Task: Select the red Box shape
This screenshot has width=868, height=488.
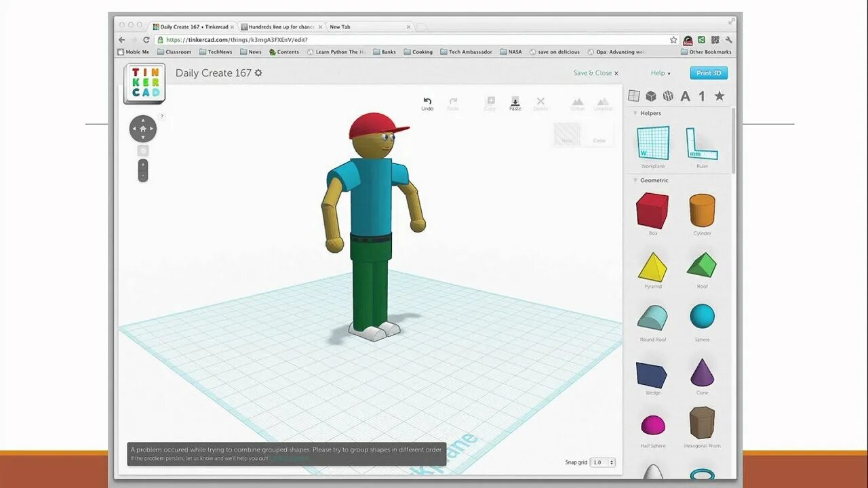Action: (x=653, y=213)
